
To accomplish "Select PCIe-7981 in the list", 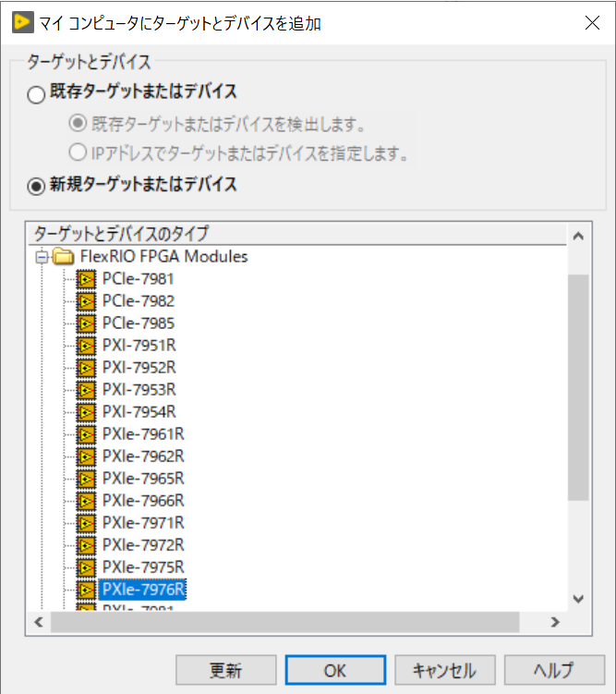I will tap(138, 279).
